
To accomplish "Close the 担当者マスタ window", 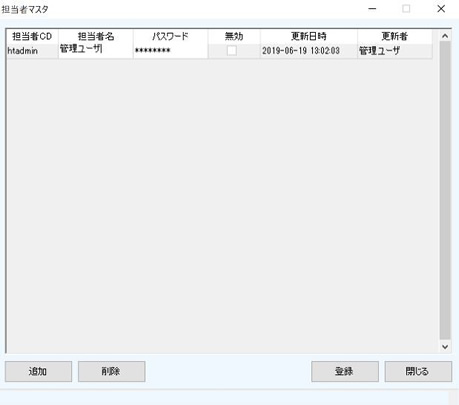I will point(441,9).
